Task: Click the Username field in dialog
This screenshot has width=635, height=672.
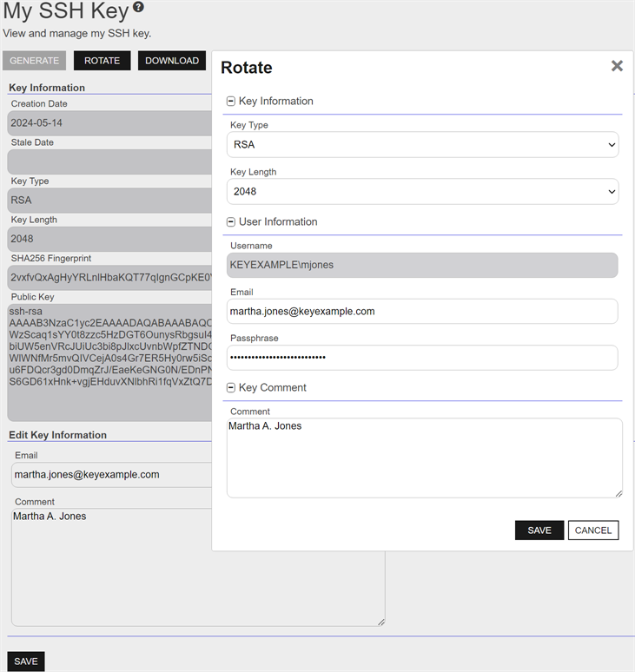Action: pyautogui.click(x=422, y=265)
